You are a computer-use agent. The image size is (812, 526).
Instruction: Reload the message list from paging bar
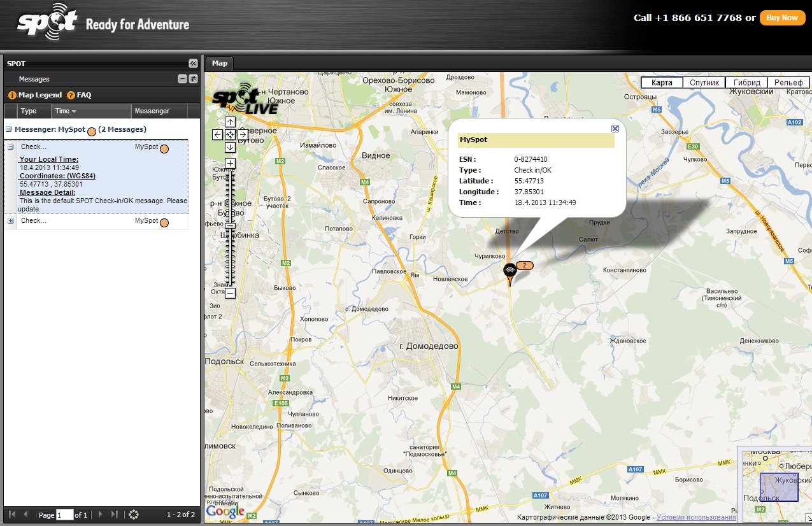[x=134, y=515]
